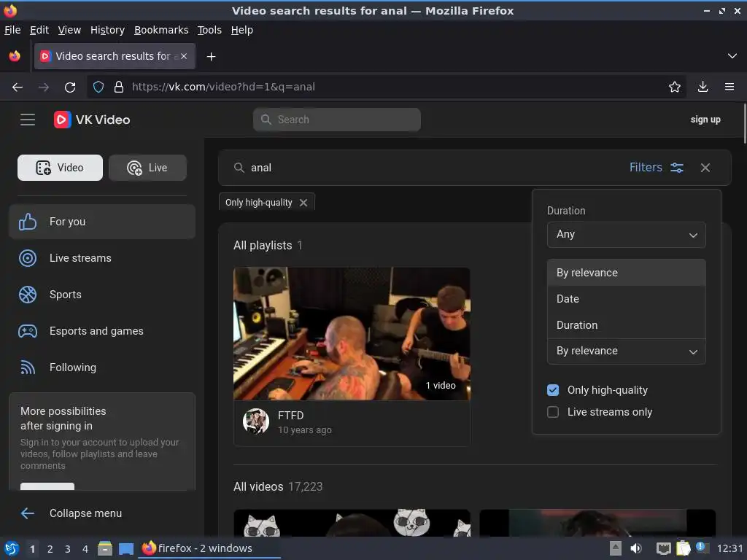The height and width of the screenshot is (560, 747).
Task: Click the Esports gamepad icon
Action: point(28,331)
